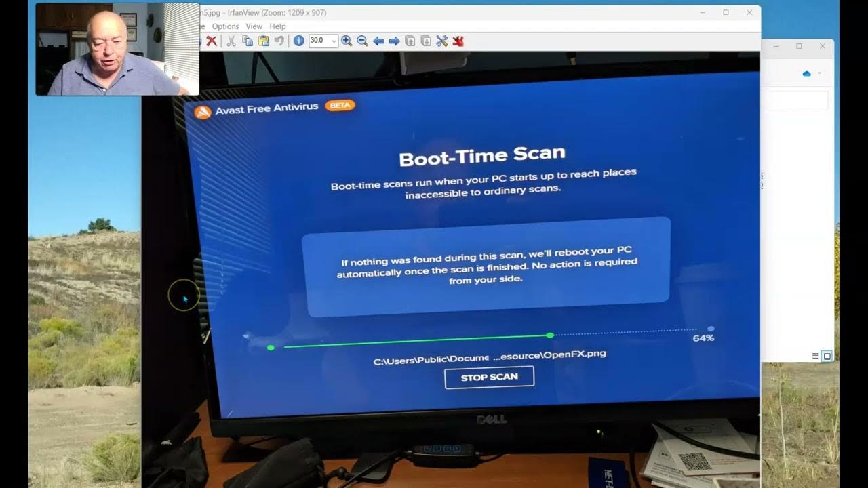Click the Boot-Time Scan heading
The height and width of the screenshot is (488, 868).
[x=482, y=157]
